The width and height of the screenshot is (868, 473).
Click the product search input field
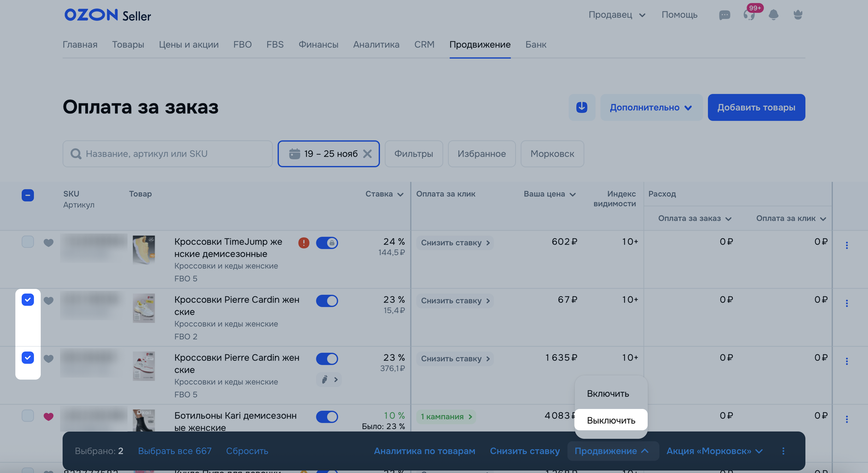168,154
